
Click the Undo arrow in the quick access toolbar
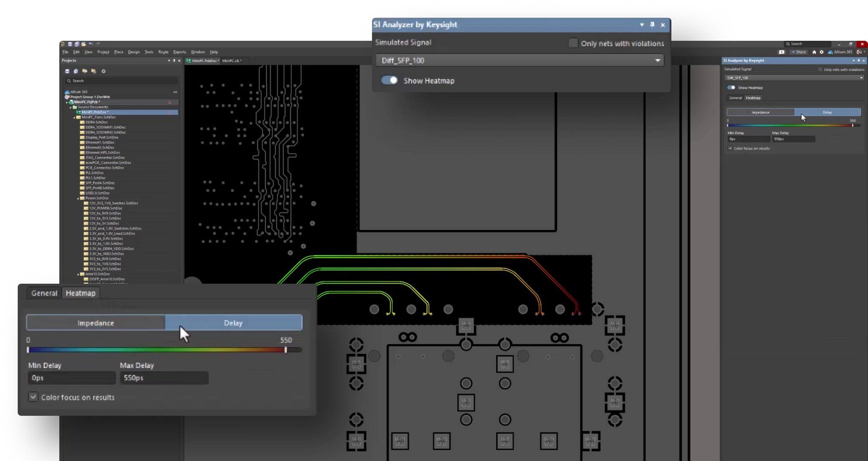[x=91, y=44]
